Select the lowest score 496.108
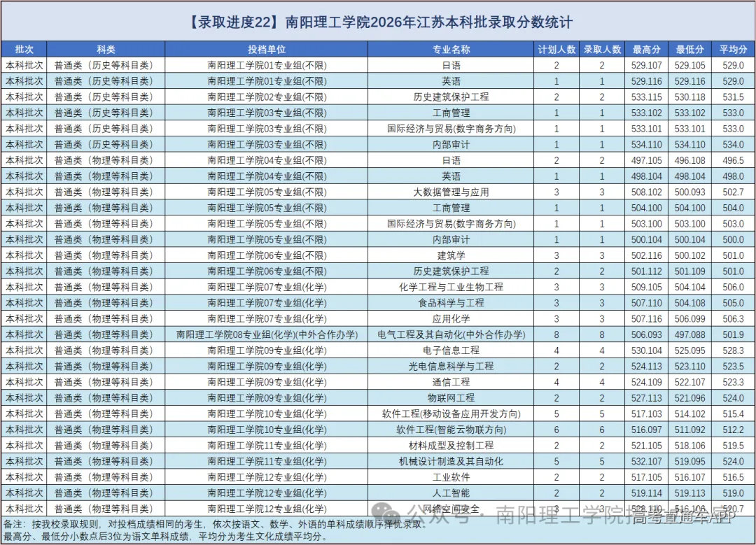The width and height of the screenshot is (756, 545). pos(690,160)
